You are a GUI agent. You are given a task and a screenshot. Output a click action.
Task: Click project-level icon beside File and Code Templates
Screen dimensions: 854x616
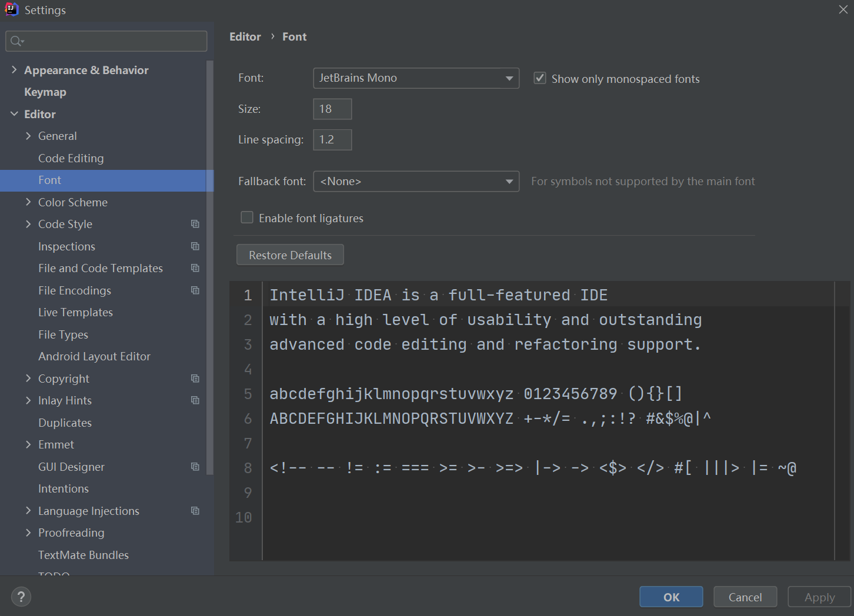pos(195,268)
